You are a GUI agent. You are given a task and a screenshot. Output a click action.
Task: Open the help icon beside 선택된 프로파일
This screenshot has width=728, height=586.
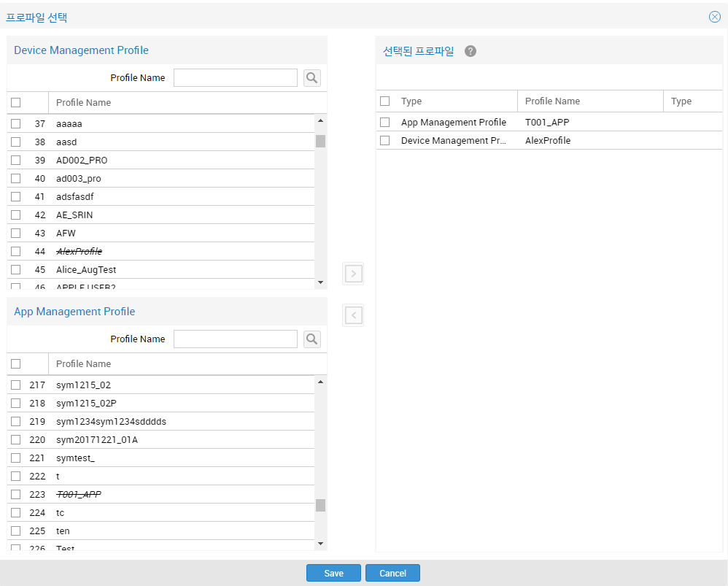[471, 51]
